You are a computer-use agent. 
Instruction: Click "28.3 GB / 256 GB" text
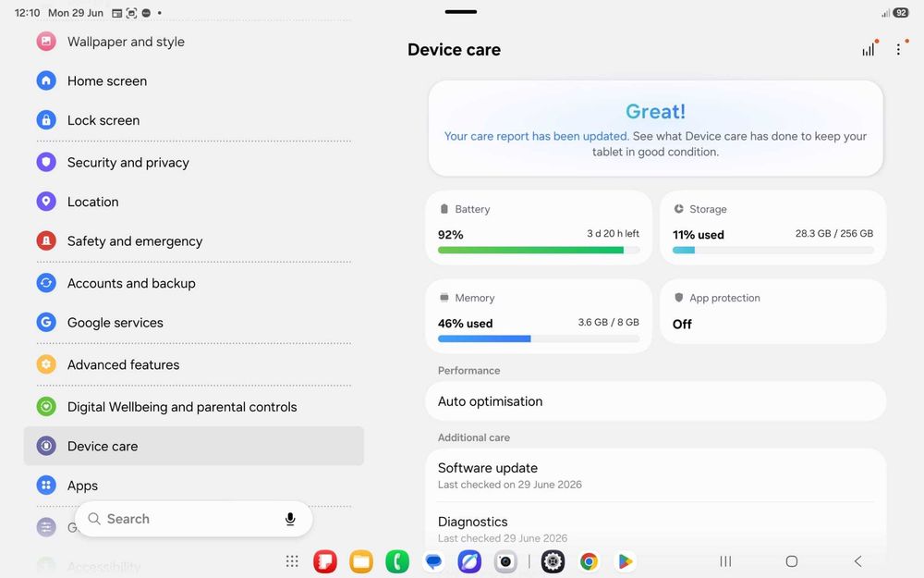click(x=834, y=234)
